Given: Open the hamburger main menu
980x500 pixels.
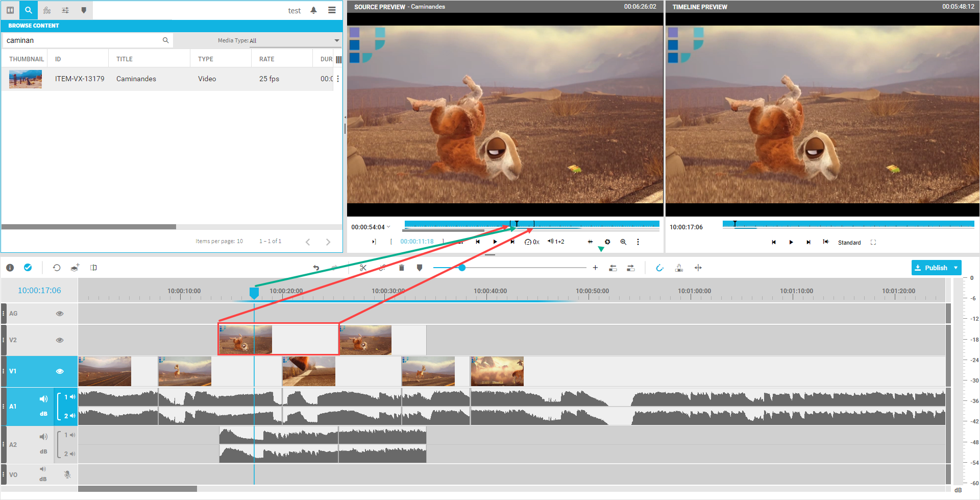Looking at the screenshot, I should pos(332,10).
